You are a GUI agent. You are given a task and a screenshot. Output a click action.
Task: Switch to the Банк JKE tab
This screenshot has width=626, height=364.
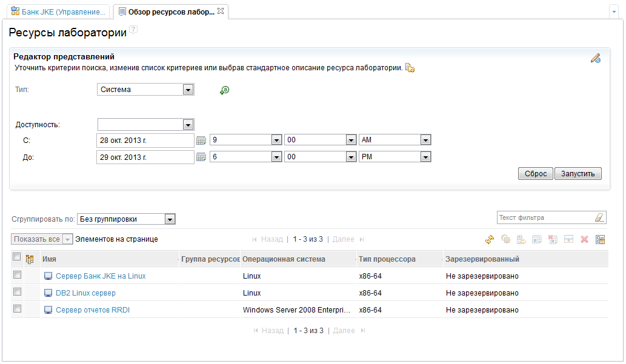coord(58,12)
